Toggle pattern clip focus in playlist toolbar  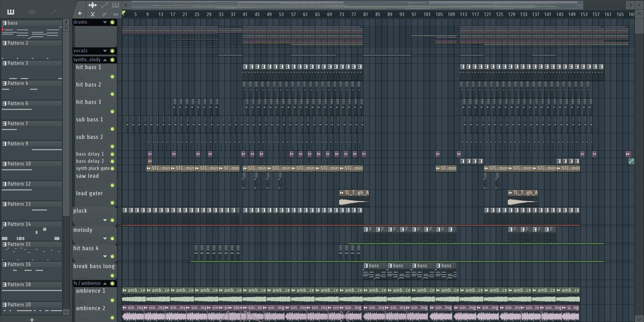point(116,5)
